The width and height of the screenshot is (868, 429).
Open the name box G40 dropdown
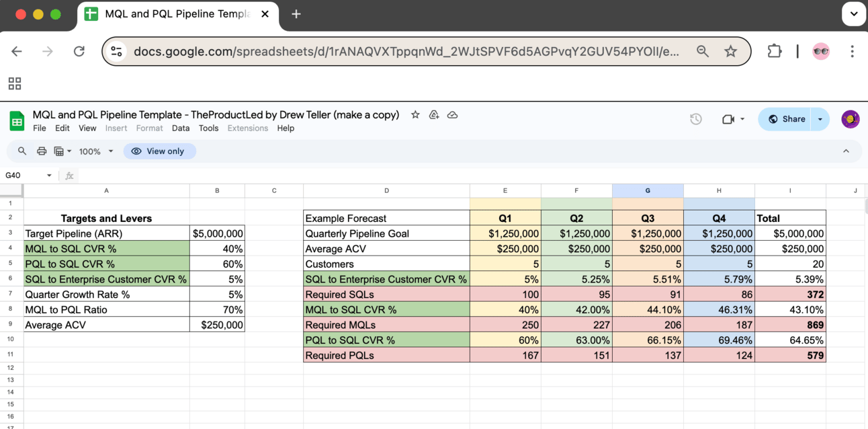click(x=49, y=175)
